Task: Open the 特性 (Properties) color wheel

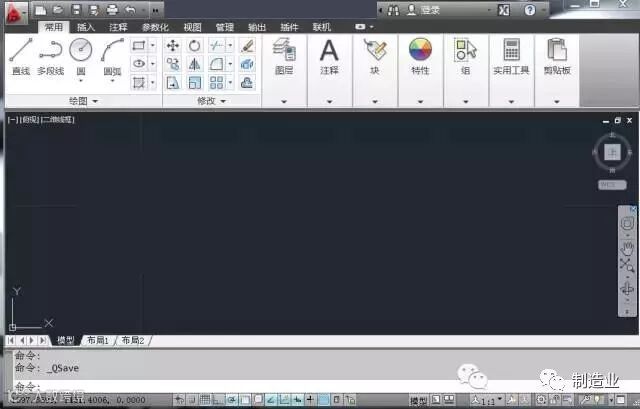Action: click(420, 49)
